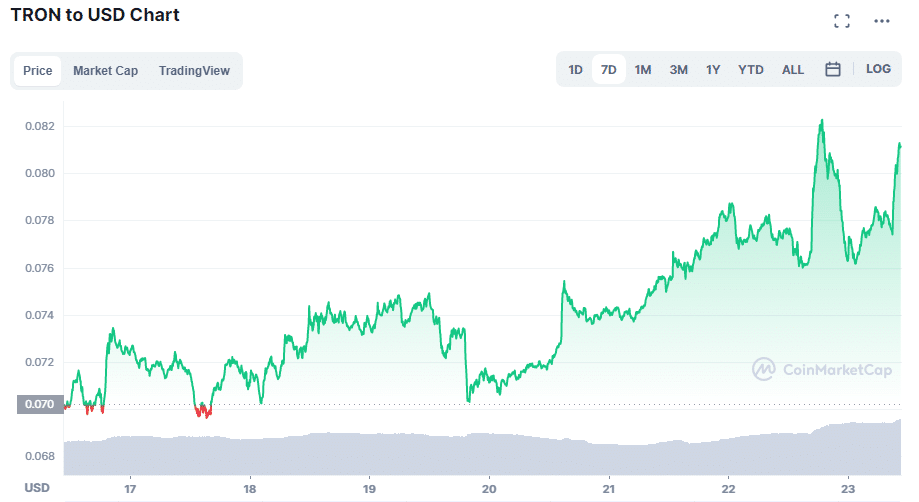Viewport: 919px width, 502px height.
Task: Switch to the TradingView tab
Action: point(194,71)
